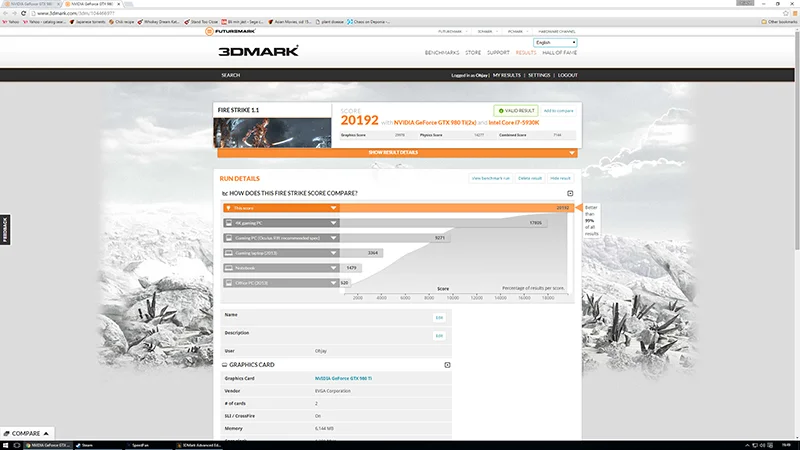Open the Hardware Channel link
The image size is (800, 450).
click(557, 32)
